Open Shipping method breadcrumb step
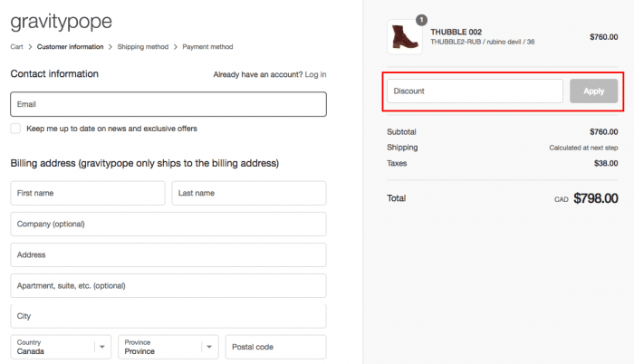This screenshot has height=364, width=634. click(x=143, y=47)
